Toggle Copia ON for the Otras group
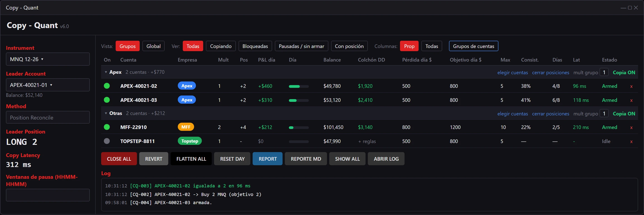 click(624, 113)
